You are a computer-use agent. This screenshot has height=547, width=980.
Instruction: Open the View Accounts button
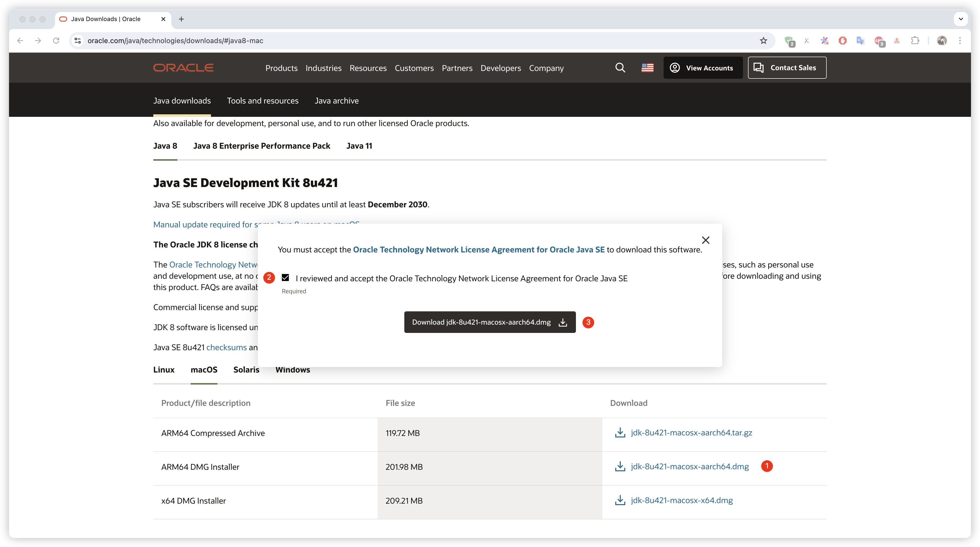tap(703, 68)
